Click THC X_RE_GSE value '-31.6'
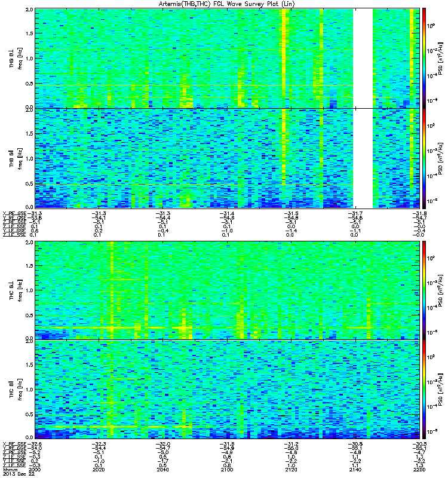Image resolution: width=448 pixels, height=478 pixels. tap(227, 444)
